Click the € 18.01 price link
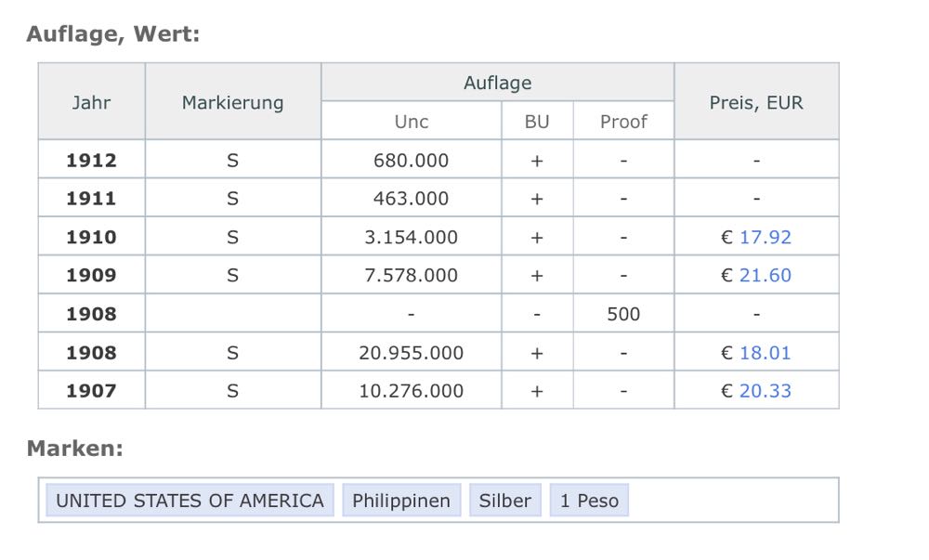 [x=765, y=353]
